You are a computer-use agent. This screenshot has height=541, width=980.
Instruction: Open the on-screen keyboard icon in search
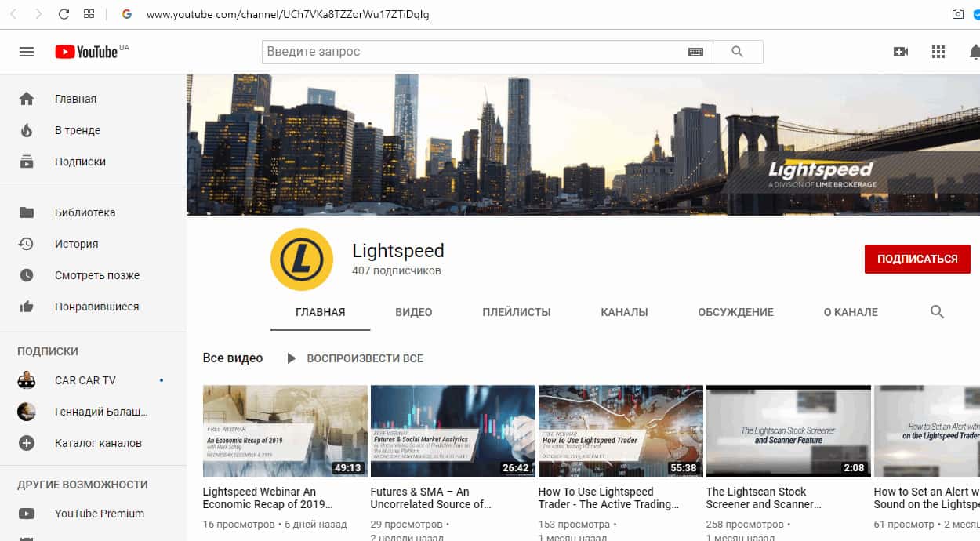point(695,52)
